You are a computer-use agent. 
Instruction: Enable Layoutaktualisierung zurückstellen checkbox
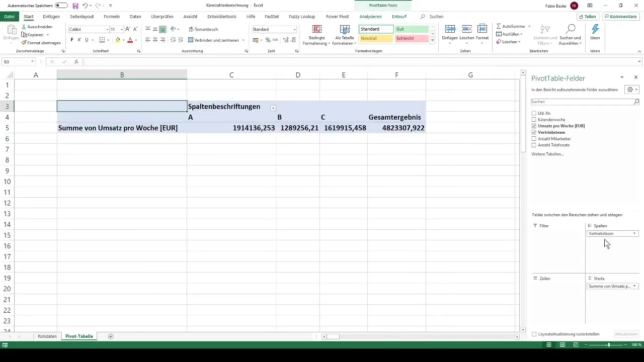tap(534, 334)
